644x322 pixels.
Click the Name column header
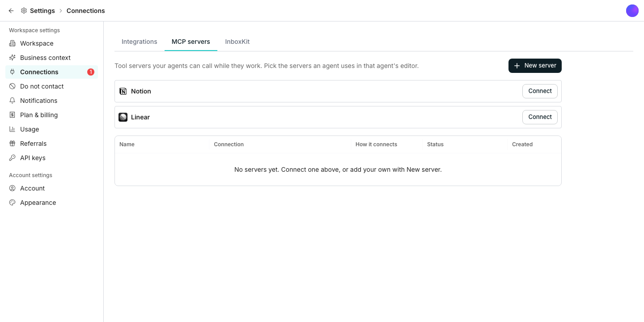pos(127,144)
